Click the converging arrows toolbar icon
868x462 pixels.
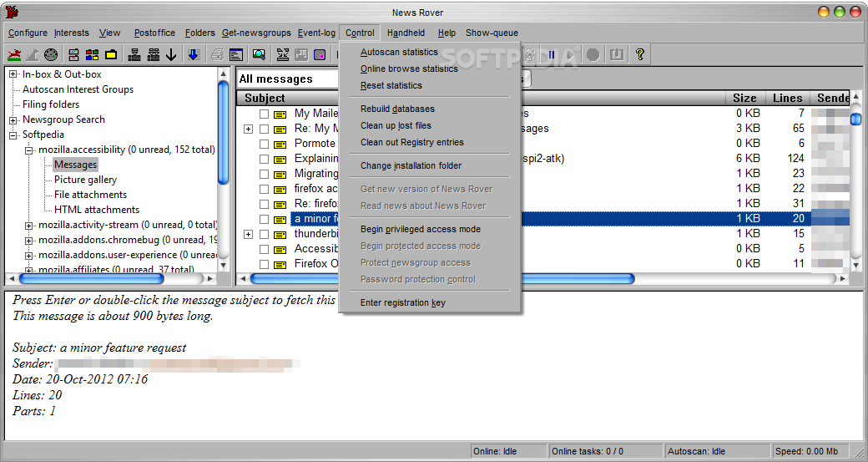coord(282,54)
